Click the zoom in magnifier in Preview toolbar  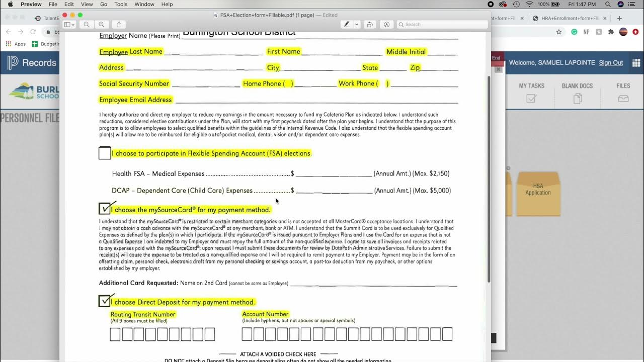(x=102, y=24)
